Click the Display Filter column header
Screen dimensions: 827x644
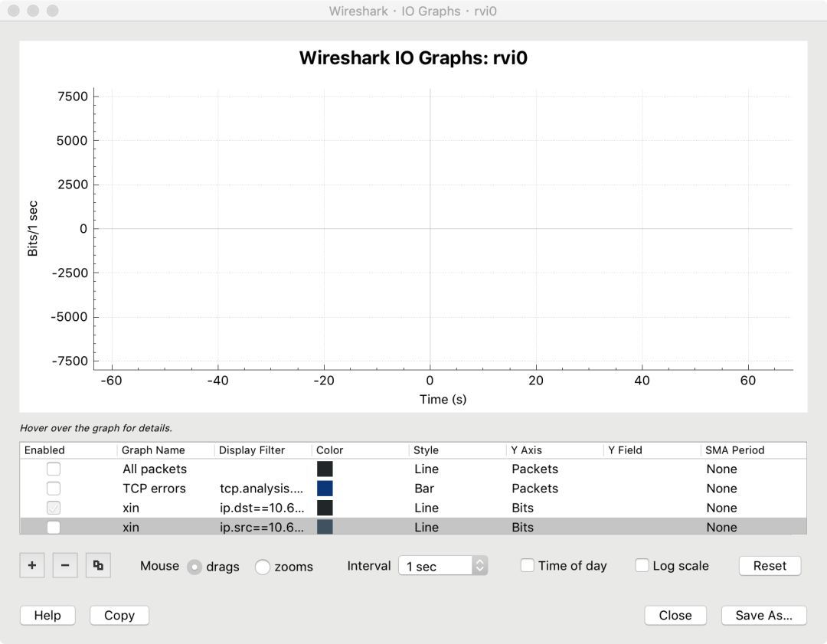252,450
